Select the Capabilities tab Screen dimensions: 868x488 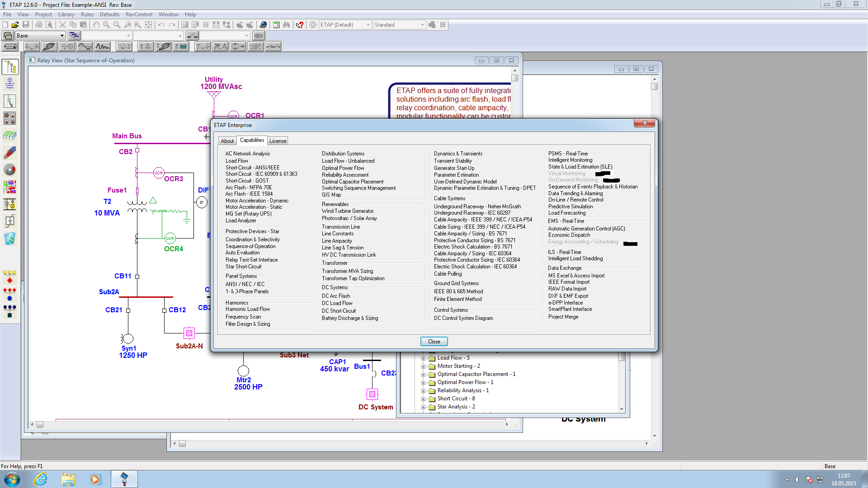pyautogui.click(x=252, y=140)
